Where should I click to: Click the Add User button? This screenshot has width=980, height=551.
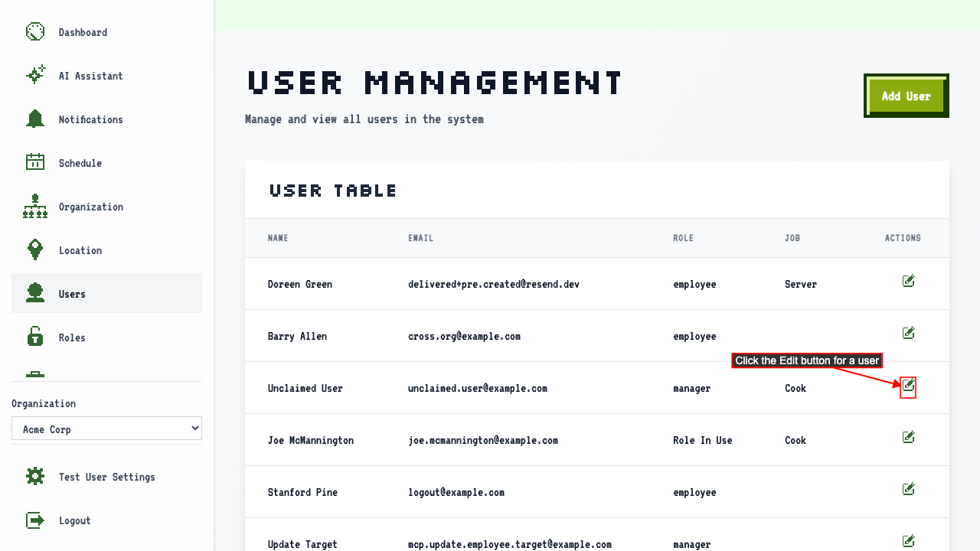906,96
